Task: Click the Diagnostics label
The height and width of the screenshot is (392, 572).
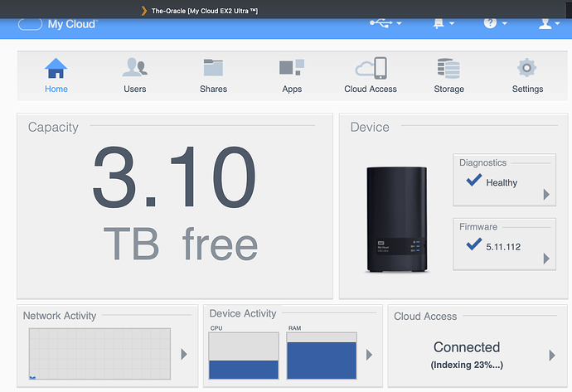Action: click(x=482, y=162)
